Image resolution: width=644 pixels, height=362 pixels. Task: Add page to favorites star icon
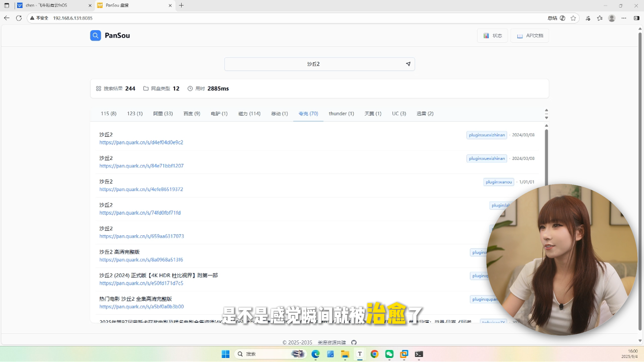click(573, 18)
